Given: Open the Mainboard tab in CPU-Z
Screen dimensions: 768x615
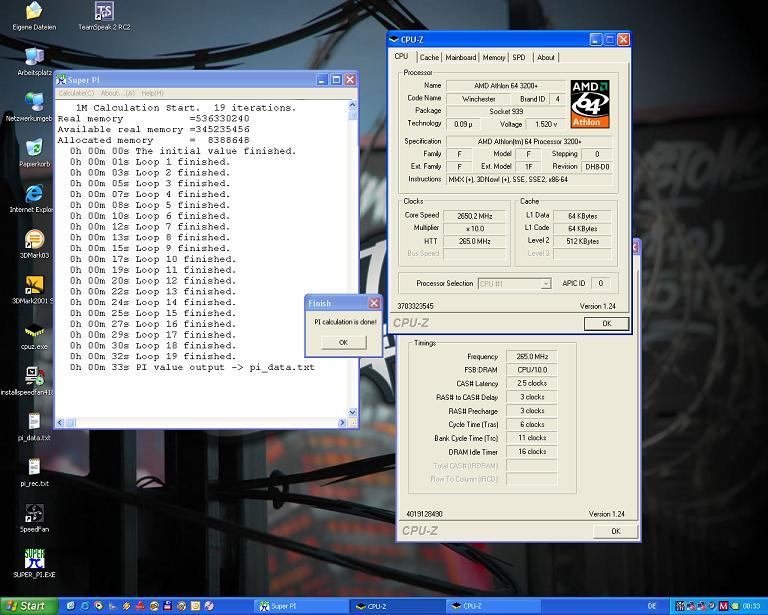Looking at the screenshot, I should coord(460,57).
